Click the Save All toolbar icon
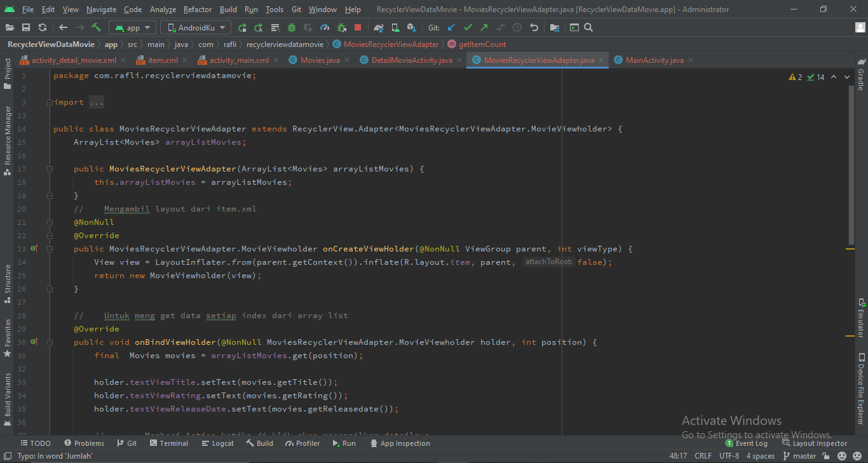 (x=26, y=27)
